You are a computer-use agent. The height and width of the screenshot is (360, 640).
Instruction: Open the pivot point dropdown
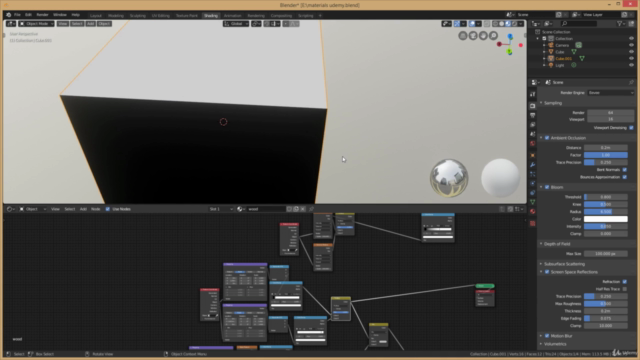[x=256, y=24]
